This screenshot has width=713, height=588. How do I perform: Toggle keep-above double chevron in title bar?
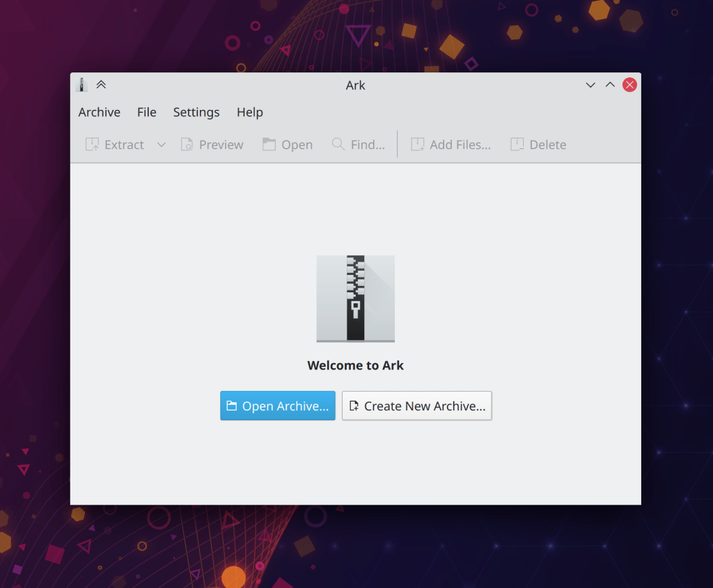click(x=101, y=85)
